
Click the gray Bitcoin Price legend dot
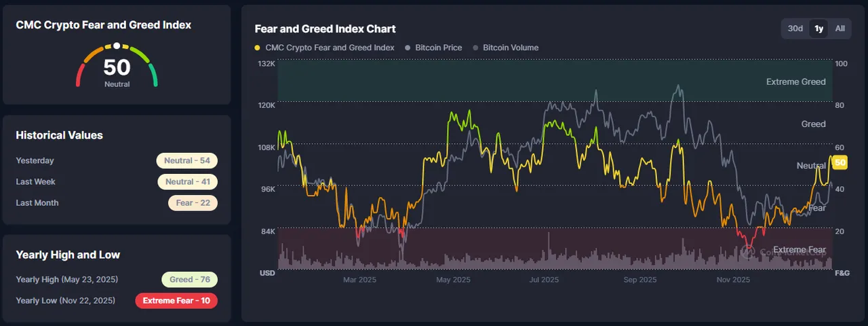click(x=408, y=48)
